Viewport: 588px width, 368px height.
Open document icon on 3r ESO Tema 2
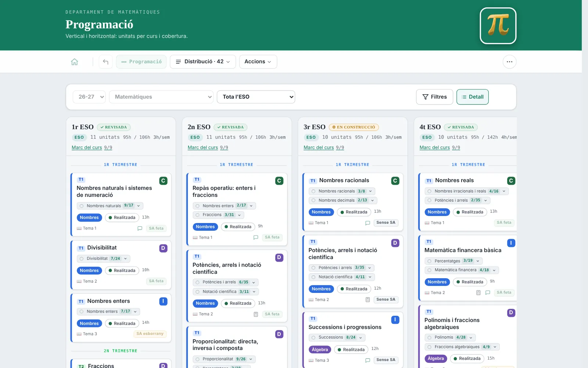click(367, 300)
